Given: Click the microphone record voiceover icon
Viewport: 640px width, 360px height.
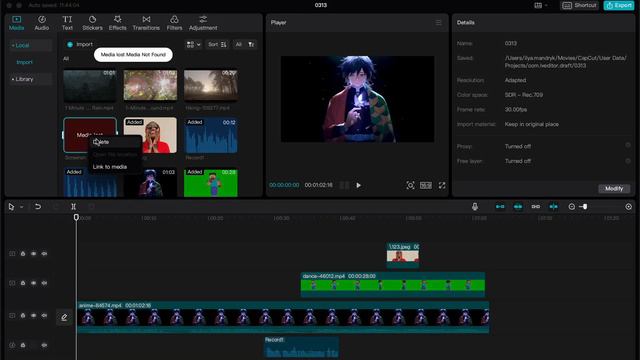Looking at the screenshot, I should click(475, 207).
